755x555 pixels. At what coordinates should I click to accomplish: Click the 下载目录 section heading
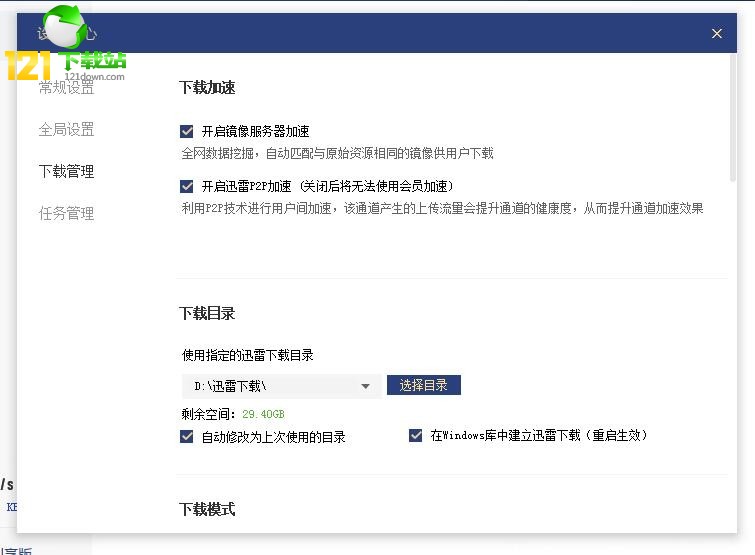207,313
